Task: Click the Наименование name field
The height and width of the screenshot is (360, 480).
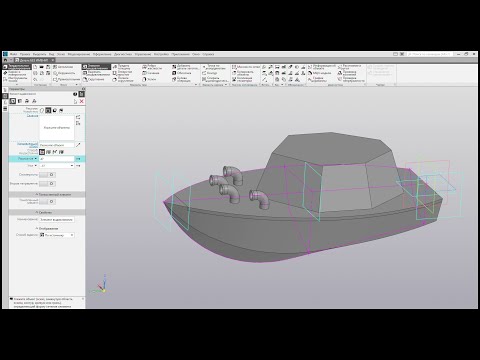Action: pyautogui.click(x=57, y=220)
